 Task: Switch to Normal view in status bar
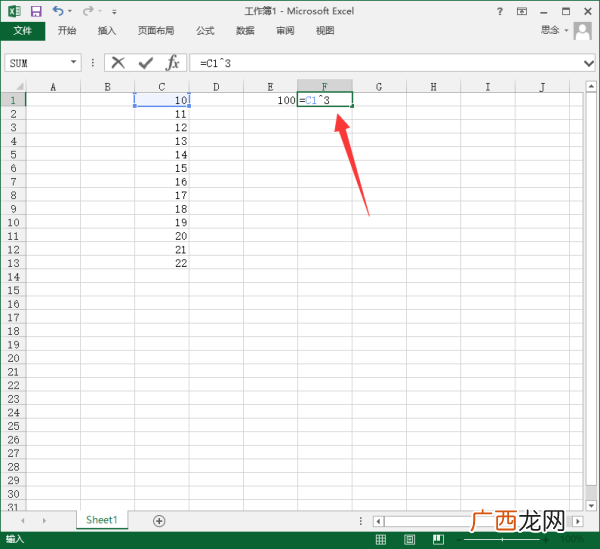380,539
